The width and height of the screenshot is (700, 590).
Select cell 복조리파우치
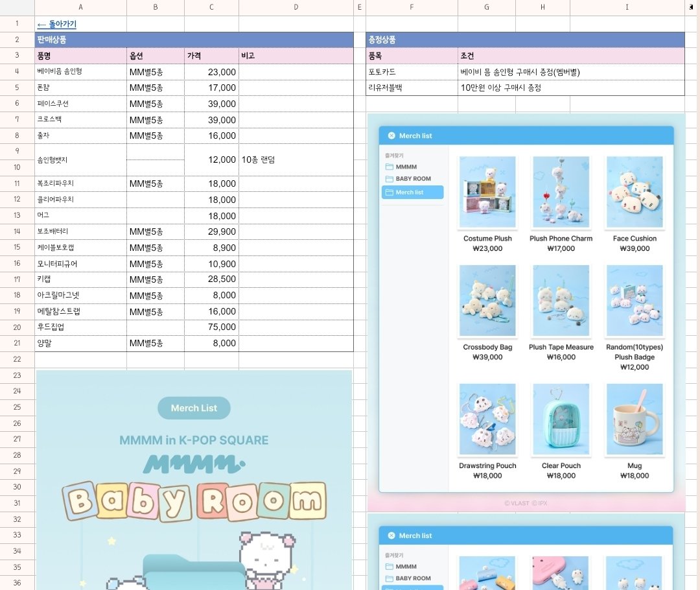point(80,183)
